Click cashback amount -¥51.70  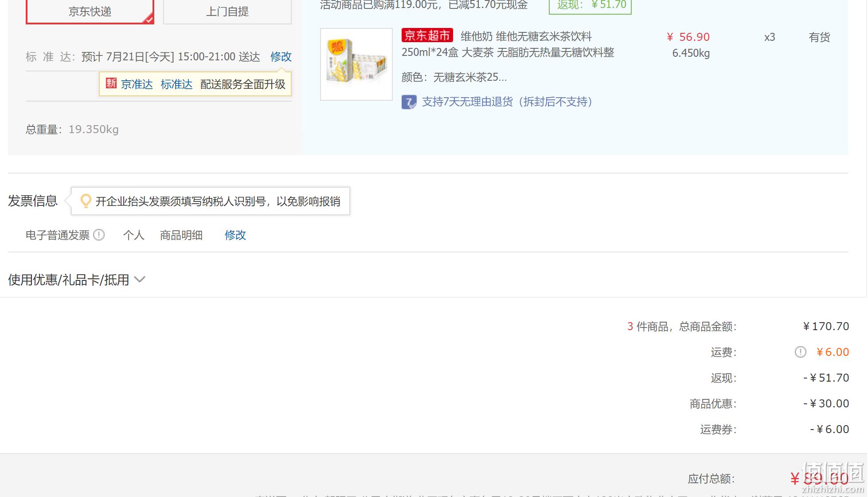tap(826, 378)
